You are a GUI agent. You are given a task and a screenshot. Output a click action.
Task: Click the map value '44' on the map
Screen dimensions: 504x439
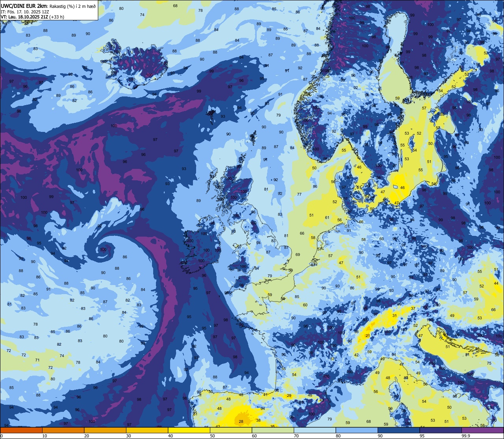coord(496,284)
